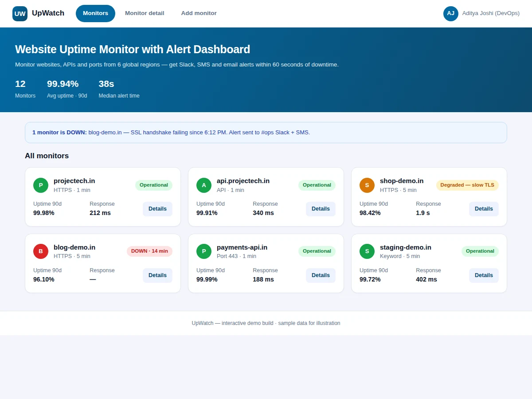Open Details for api.projectech.in
This screenshot has width=532, height=399.
pyautogui.click(x=321, y=209)
